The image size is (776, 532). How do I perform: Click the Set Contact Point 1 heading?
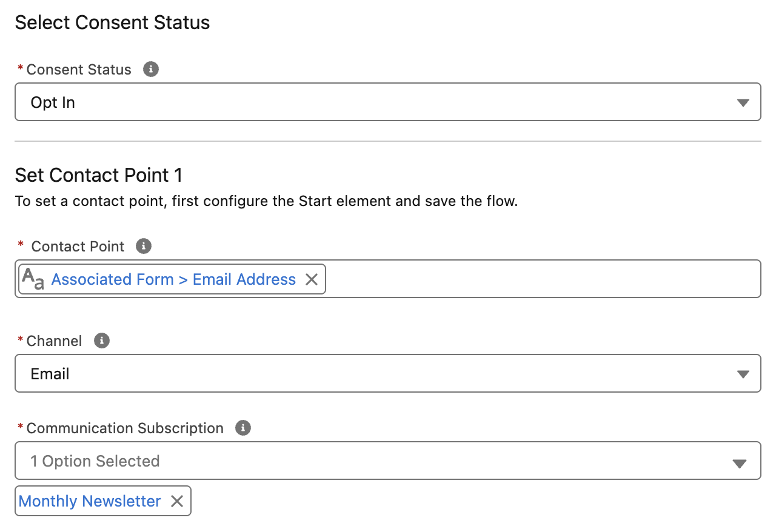click(x=98, y=175)
